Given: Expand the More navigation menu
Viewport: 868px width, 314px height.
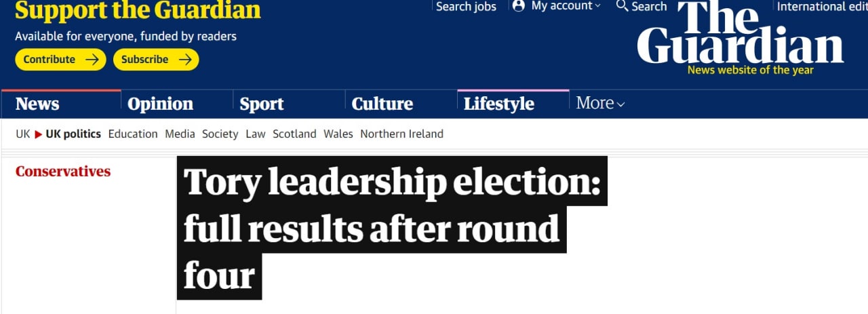Looking at the screenshot, I should coord(600,103).
